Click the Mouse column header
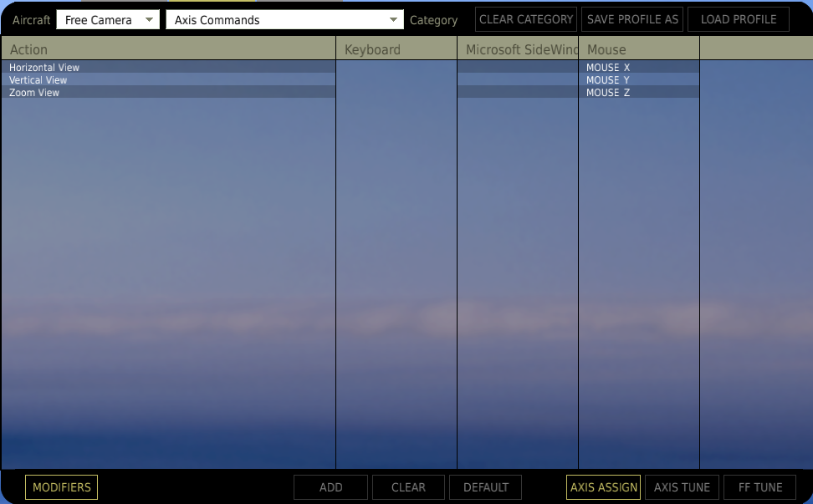This screenshot has height=504, width=813. pos(639,49)
